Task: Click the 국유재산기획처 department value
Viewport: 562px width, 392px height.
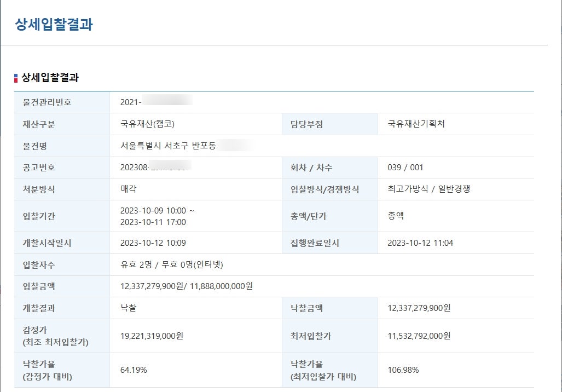Action: coord(416,124)
